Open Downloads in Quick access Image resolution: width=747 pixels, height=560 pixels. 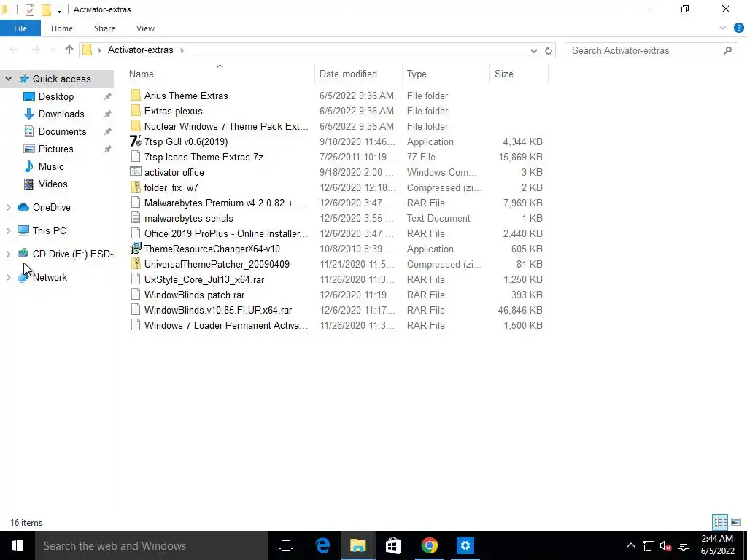[x=61, y=114]
